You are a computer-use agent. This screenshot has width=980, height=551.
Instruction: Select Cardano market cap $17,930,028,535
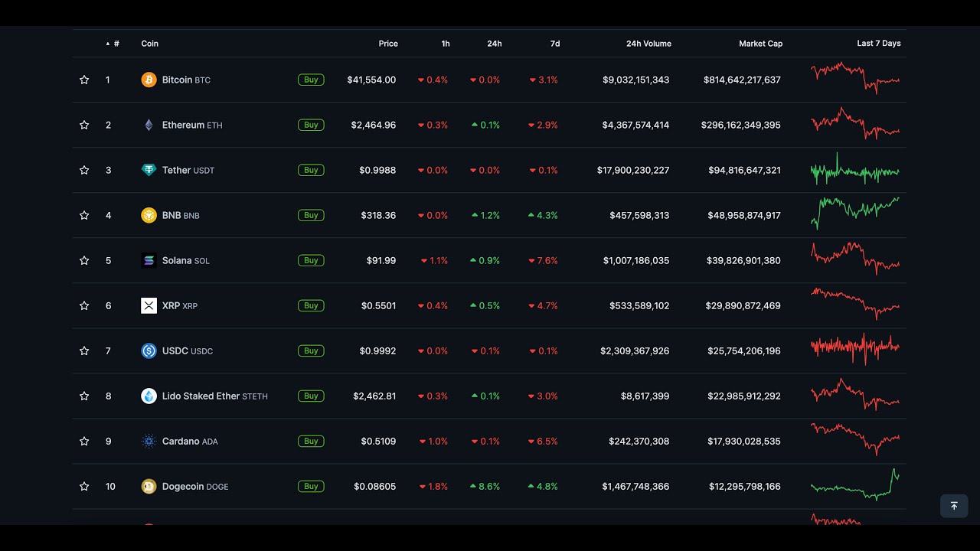click(744, 441)
